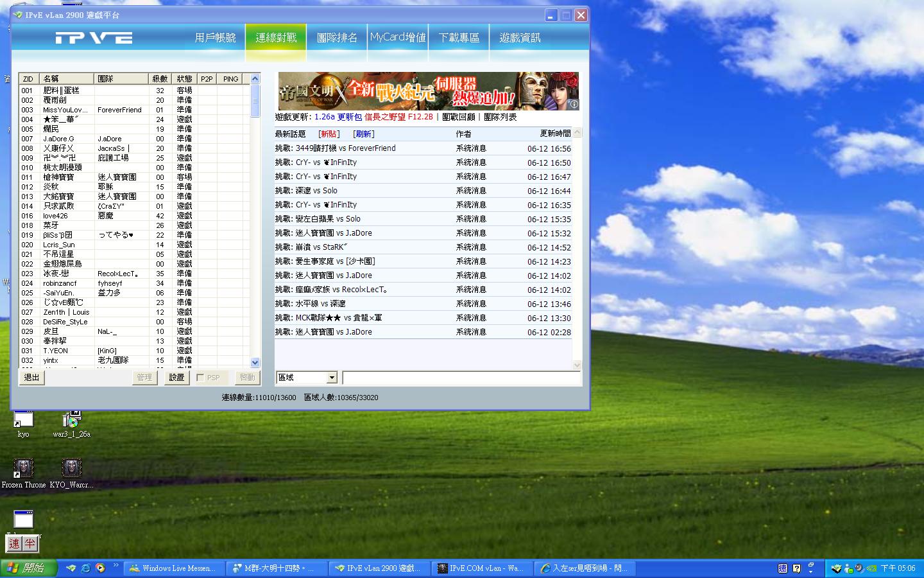Click the info icon on the banner ad
The width and height of the screenshot is (924, 578).
[x=574, y=104]
